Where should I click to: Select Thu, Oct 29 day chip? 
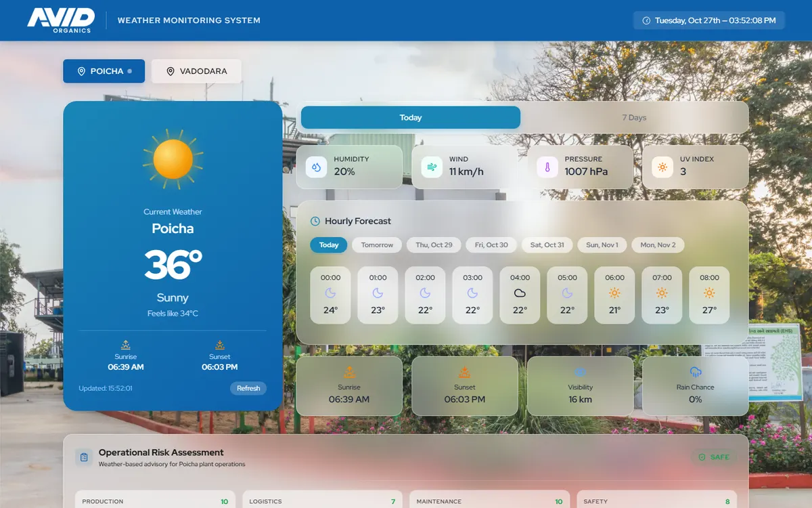point(434,245)
